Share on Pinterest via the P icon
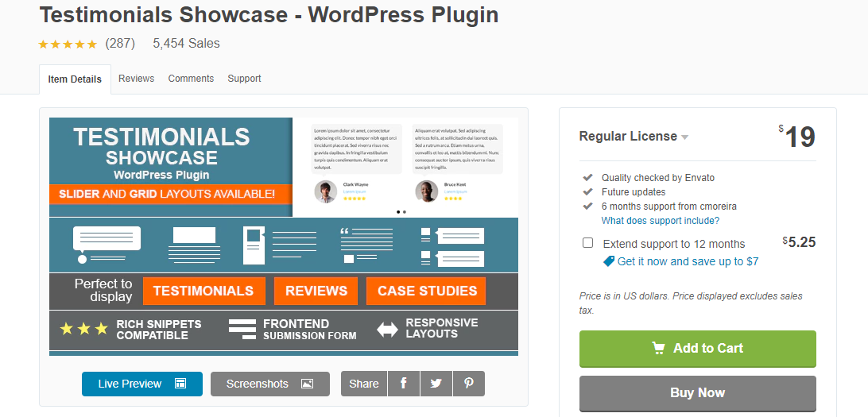The width and height of the screenshot is (868, 417). tap(469, 384)
